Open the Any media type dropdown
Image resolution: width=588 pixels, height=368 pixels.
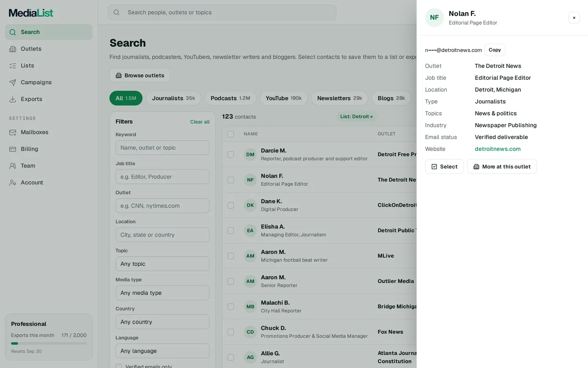tap(163, 293)
